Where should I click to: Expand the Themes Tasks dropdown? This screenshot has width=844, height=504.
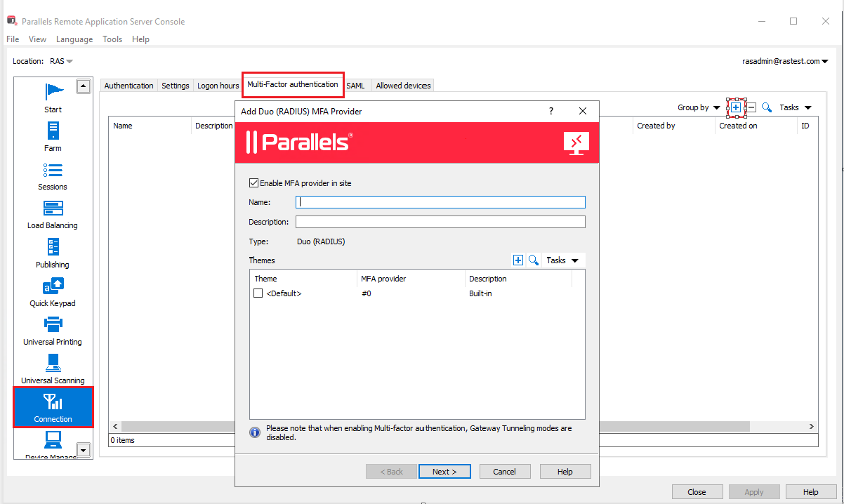click(562, 260)
